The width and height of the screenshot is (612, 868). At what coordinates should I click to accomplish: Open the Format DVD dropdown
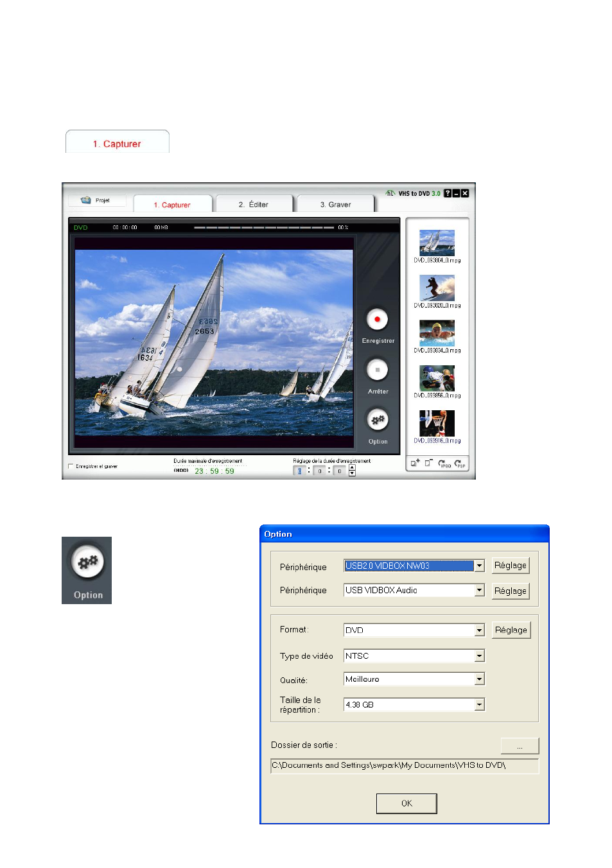(479, 630)
